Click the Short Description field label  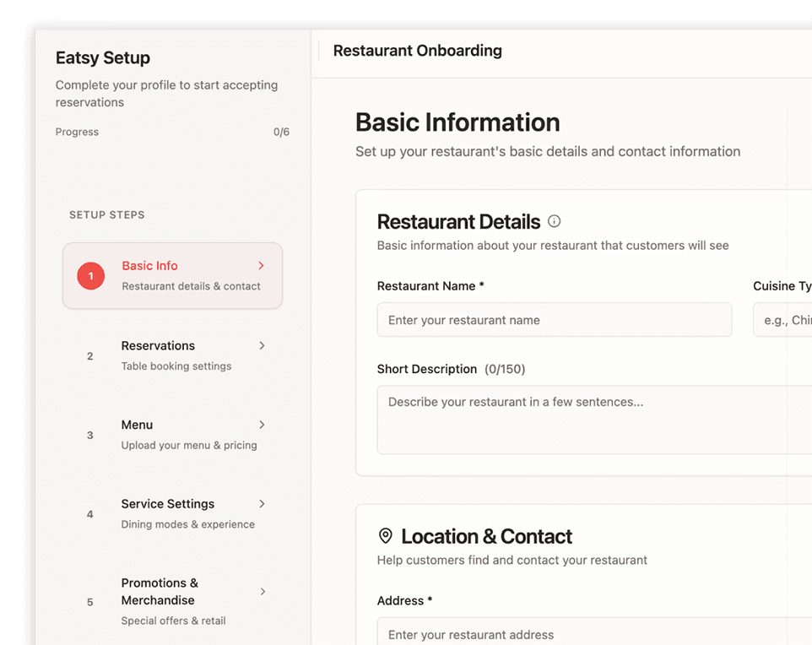[427, 369]
